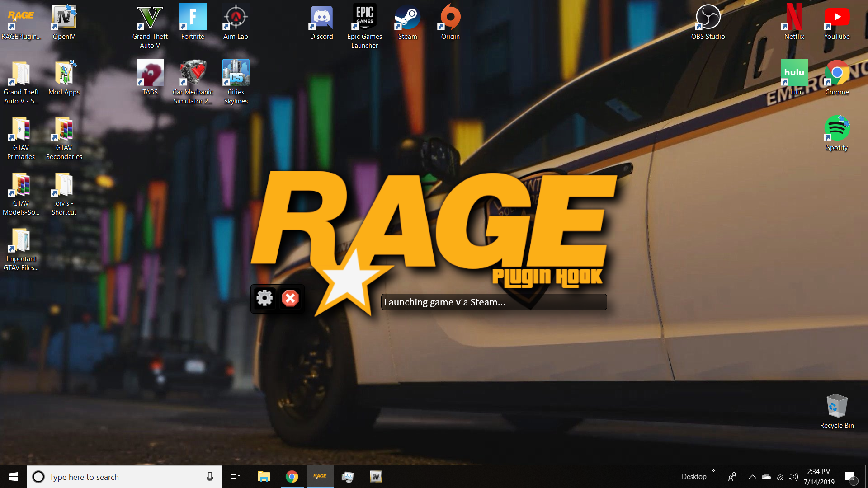Cancel launch with red X button
This screenshot has width=868, height=488.
pos(290,298)
